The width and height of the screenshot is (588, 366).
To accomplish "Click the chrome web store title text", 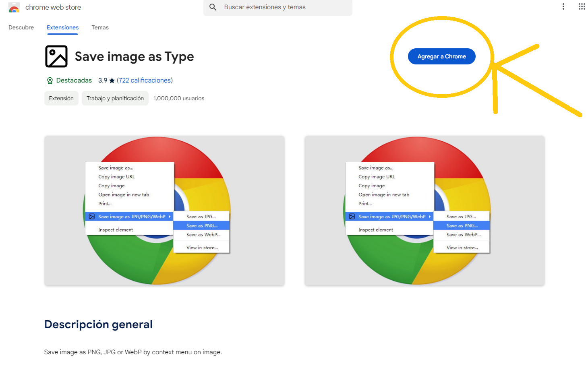I will [53, 7].
